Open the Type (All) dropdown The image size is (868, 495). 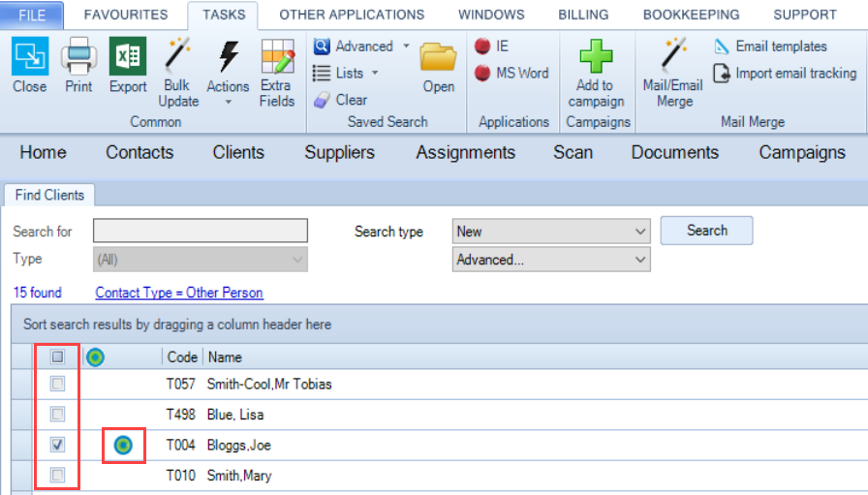(201, 260)
